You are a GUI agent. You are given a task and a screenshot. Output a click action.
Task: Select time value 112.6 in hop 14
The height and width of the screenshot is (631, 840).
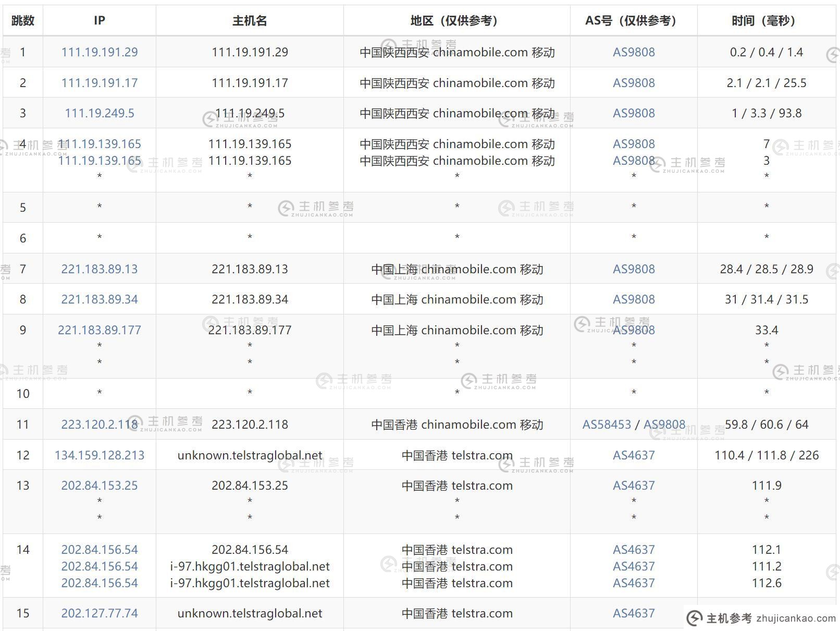767,583
